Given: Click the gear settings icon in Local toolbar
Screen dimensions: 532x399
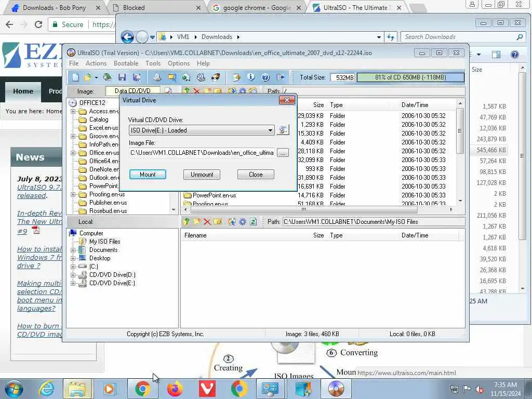Looking at the screenshot, I should [242, 222].
